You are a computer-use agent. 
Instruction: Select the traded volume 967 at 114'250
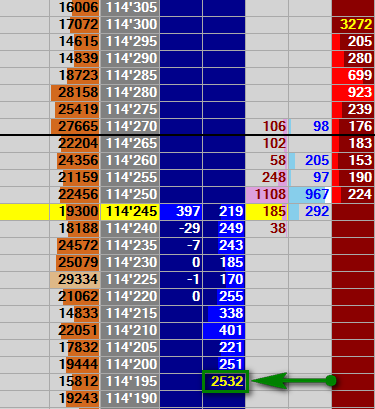pos(310,194)
